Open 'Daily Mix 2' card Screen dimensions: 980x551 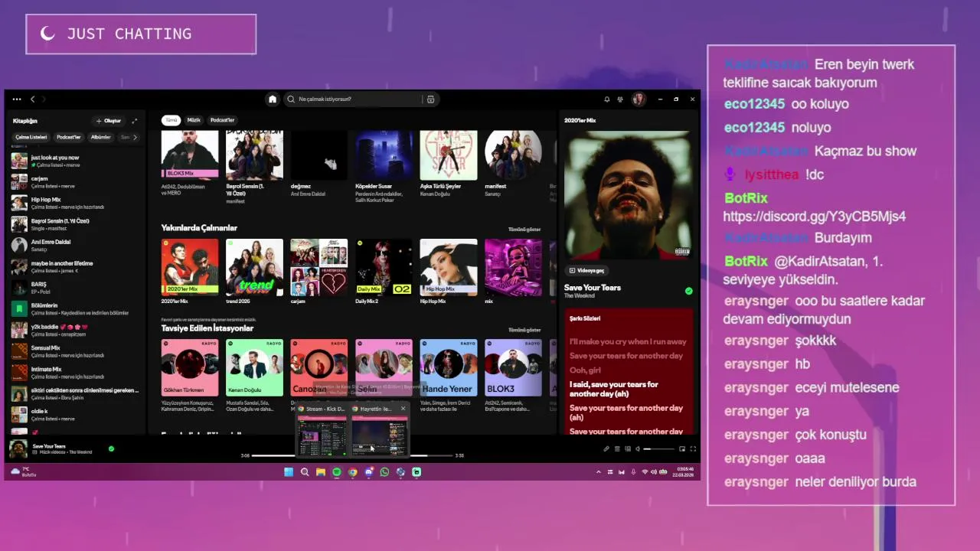pos(384,272)
